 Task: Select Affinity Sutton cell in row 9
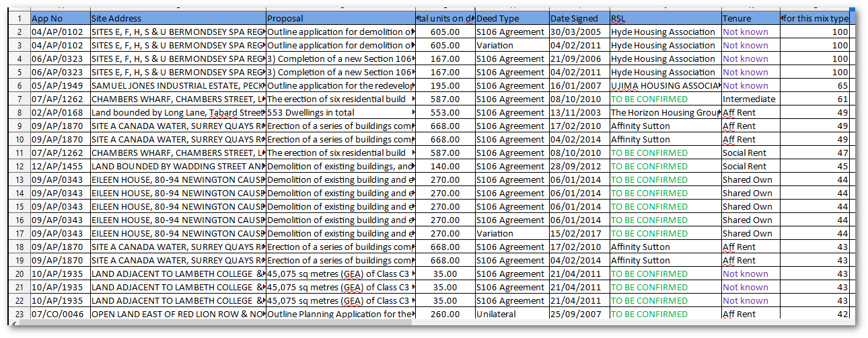pyautogui.click(x=665, y=126)
